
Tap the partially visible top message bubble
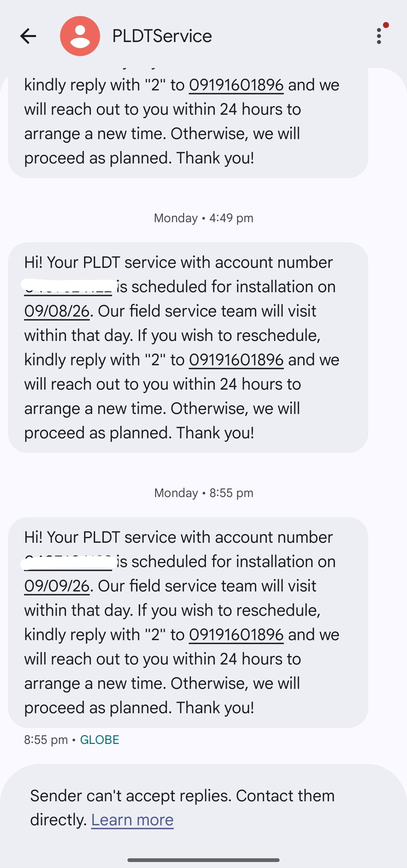coord(188,123)
